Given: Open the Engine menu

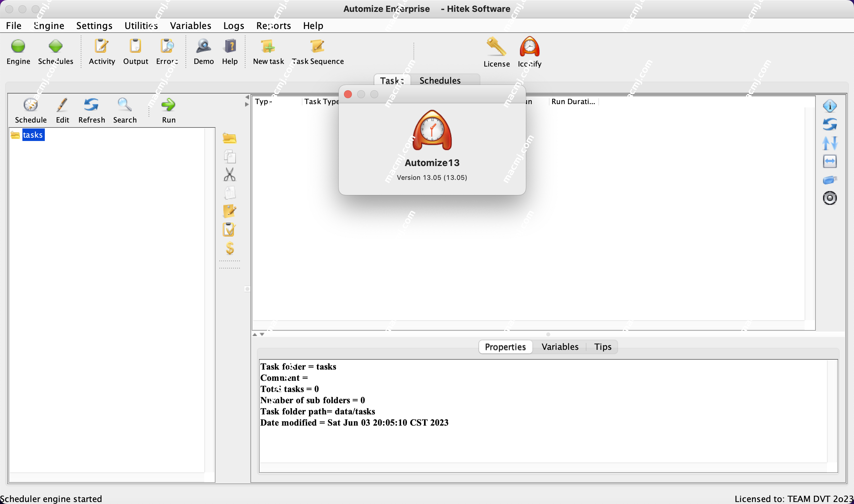Looking at the screenshot, I should pyautogui.click(x=49, y=25).
